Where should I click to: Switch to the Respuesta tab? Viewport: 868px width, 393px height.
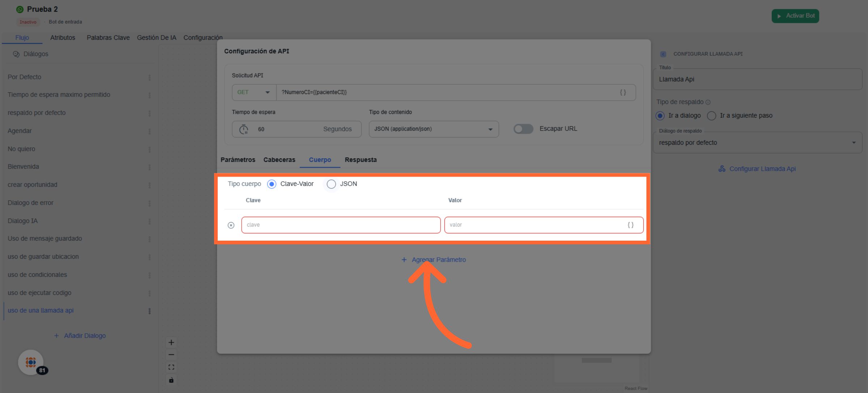[x=361, y=160]
